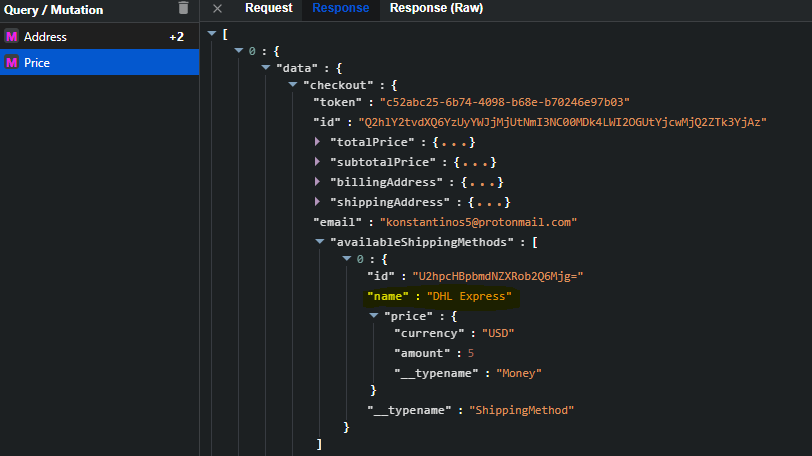Image resolution: width=812 pixels, height=456 pixels.
Task: Collapse the top-level 0 object
Action: (239, 51)
